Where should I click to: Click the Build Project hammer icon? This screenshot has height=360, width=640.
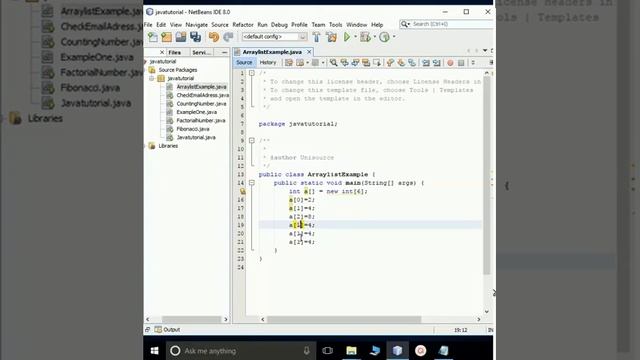point(316,37)
